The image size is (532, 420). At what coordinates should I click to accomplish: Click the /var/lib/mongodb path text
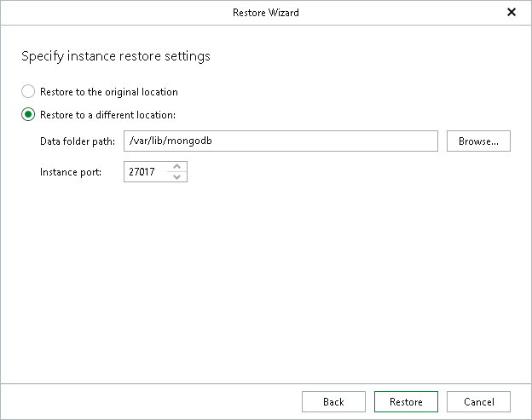[164, 141]
